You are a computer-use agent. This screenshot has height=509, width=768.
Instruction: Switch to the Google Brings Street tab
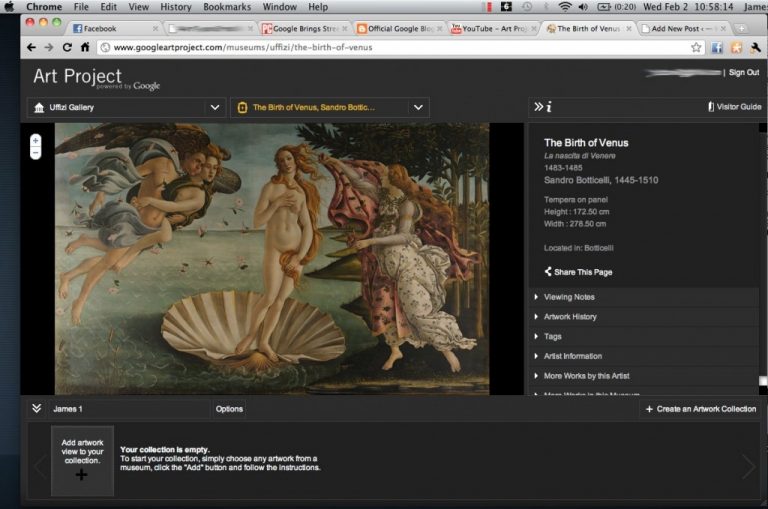point(305,28)
